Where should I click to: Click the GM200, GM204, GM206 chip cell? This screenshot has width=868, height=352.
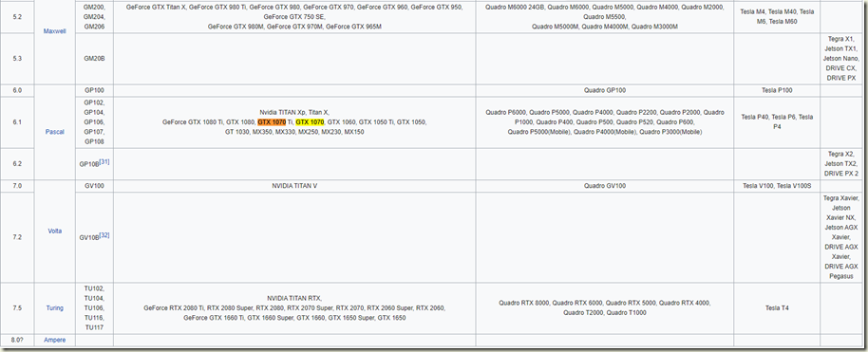(x=94, y=17)
